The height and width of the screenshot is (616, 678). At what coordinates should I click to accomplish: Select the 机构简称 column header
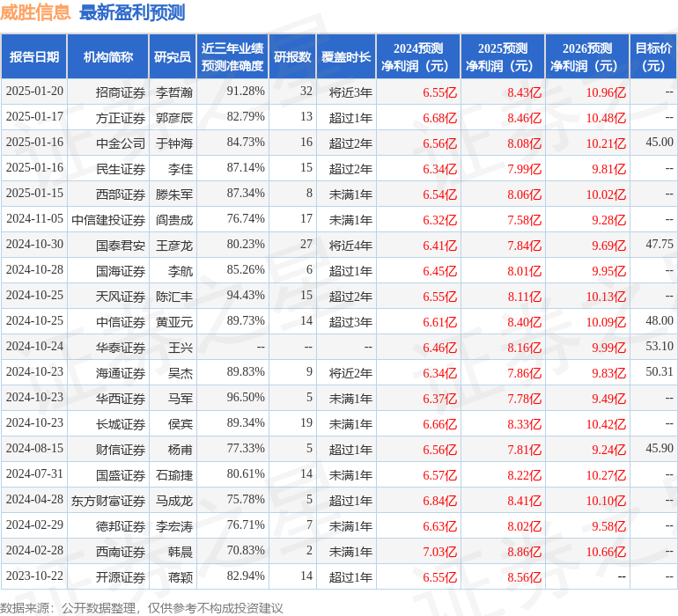coord(108,57)
